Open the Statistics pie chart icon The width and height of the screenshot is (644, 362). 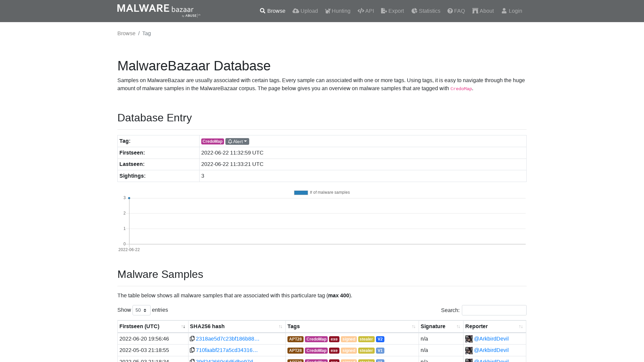[414, 11]
